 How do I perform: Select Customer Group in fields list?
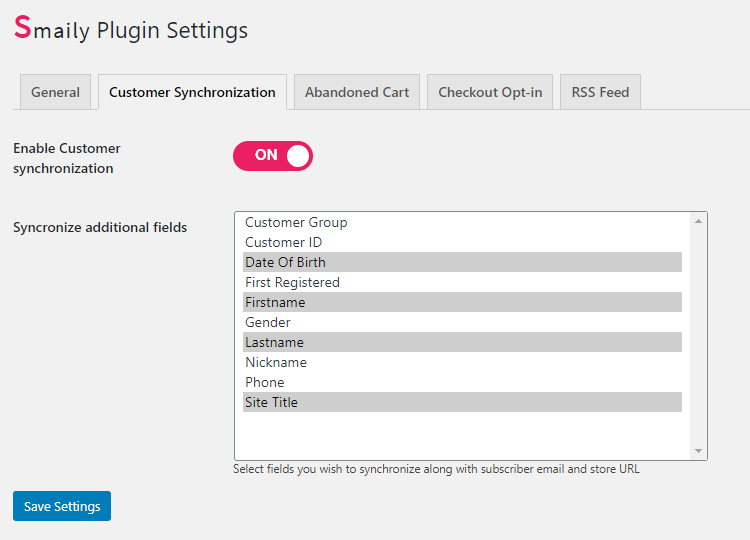coord(462,222)
